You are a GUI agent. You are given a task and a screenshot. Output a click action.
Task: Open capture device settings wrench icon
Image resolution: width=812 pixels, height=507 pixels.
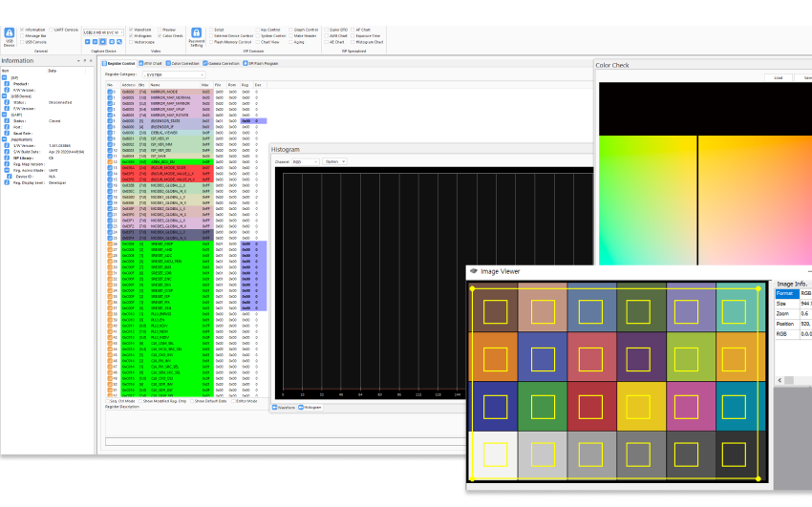pyautogui.click(x=119, y=41)
